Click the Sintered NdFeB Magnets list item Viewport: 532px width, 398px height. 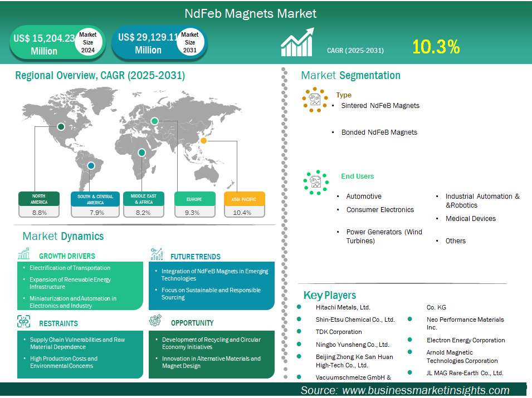coord(380,105)
